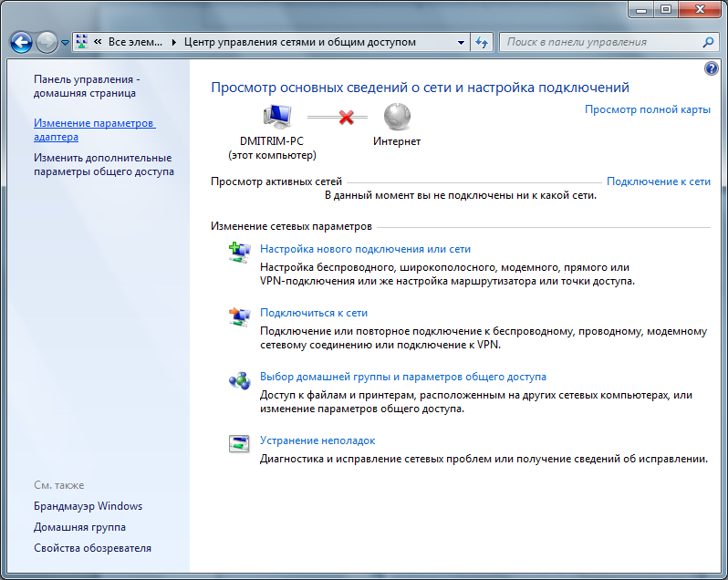Open "Просмотр полной карты" link
Viewport: 728px width, 580px height.
pos(648,109)
